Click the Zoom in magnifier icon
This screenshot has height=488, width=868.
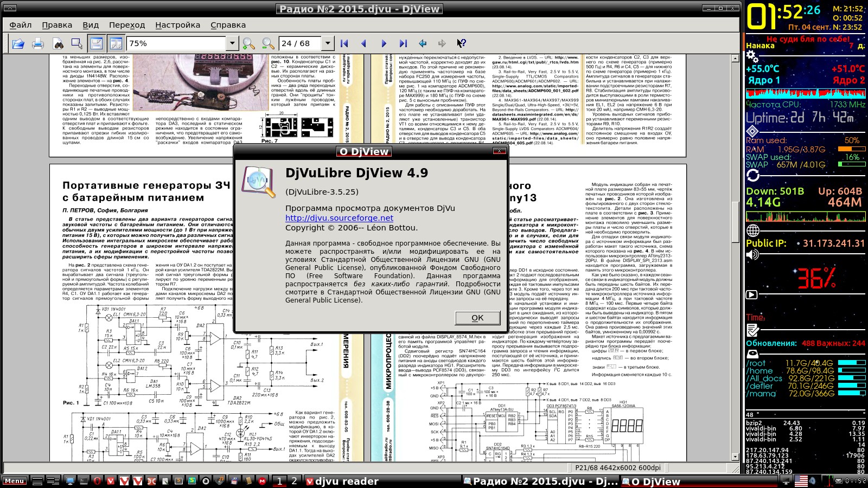pyautogui.click(x=248, y=43)
